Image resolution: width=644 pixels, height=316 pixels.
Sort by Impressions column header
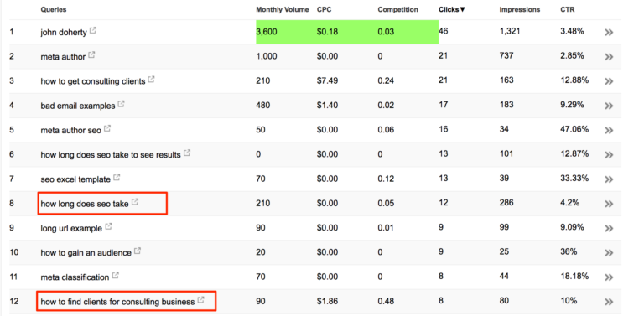point(520,9)
